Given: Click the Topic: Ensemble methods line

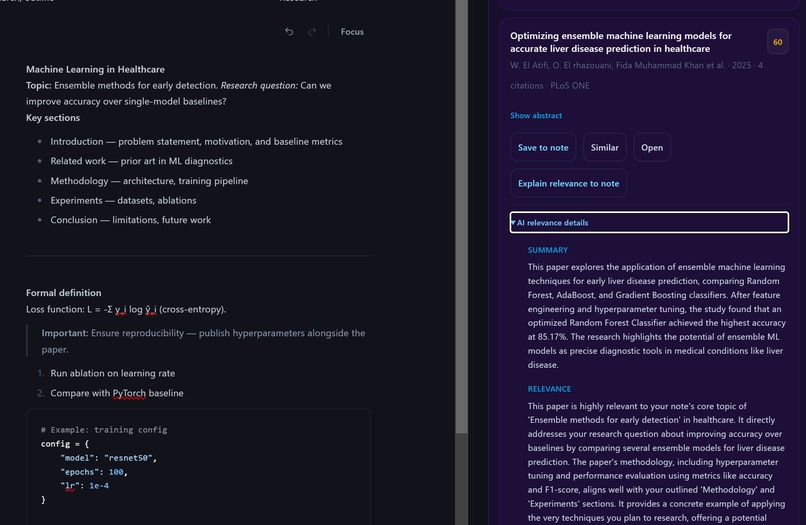Looking at the screenshot, I should (178, 94).
